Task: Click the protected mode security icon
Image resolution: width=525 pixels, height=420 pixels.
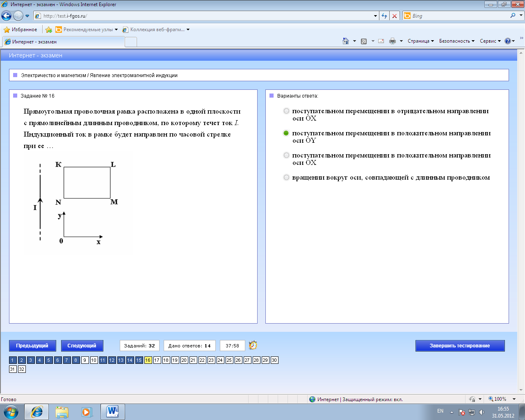Action: [x=472, y=399]
